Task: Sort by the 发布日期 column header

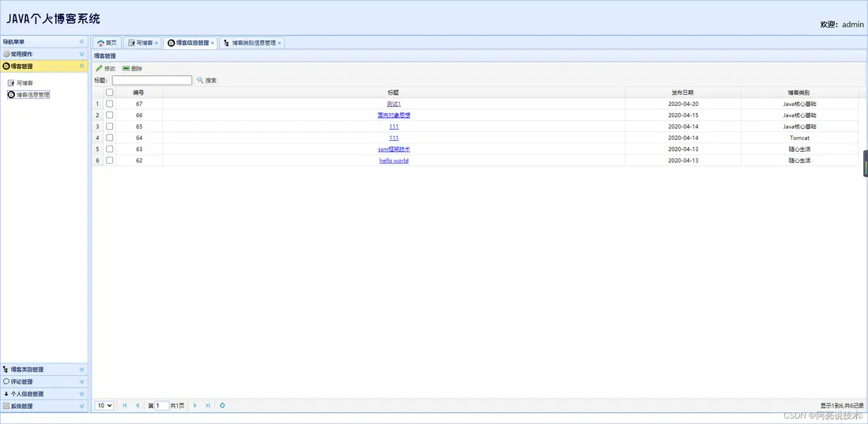Action: pos(682,93)
